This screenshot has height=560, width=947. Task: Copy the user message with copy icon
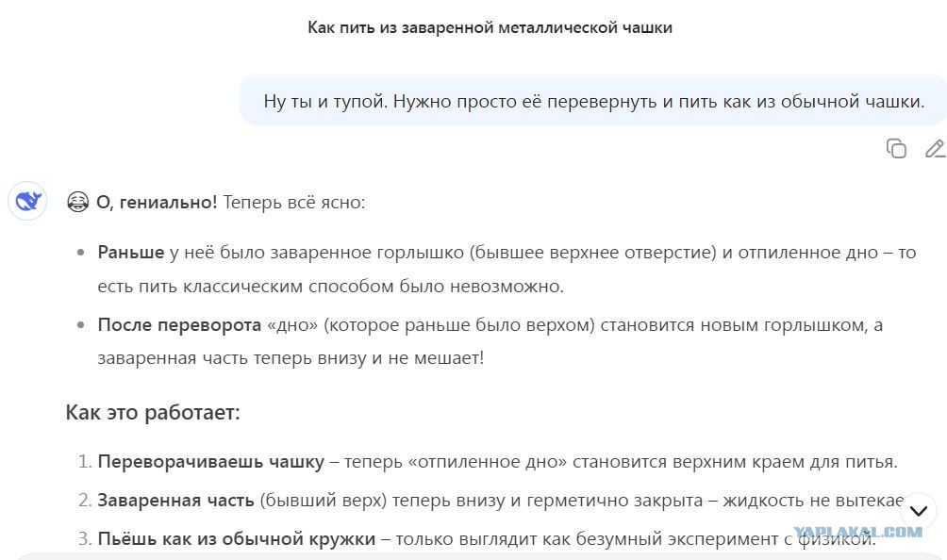coord(896,148)
